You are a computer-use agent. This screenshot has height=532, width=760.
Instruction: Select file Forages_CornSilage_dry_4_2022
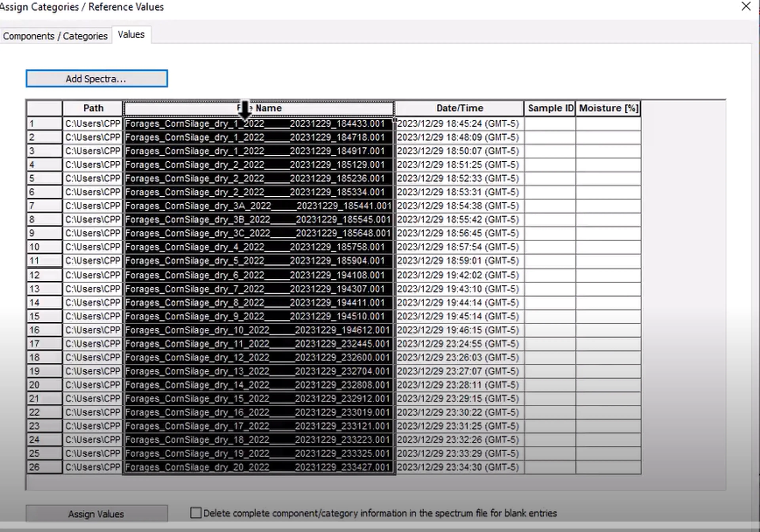[259, 247]
